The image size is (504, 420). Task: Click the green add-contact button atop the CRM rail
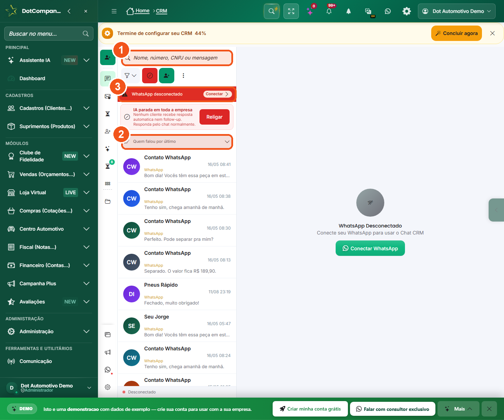click(x=107, y=57)
